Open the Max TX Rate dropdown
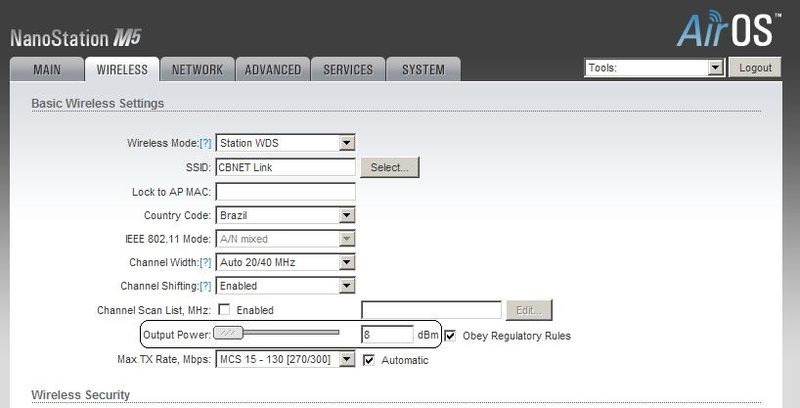The width and height of the screenshot is (800, 408). tap(285, 359)
